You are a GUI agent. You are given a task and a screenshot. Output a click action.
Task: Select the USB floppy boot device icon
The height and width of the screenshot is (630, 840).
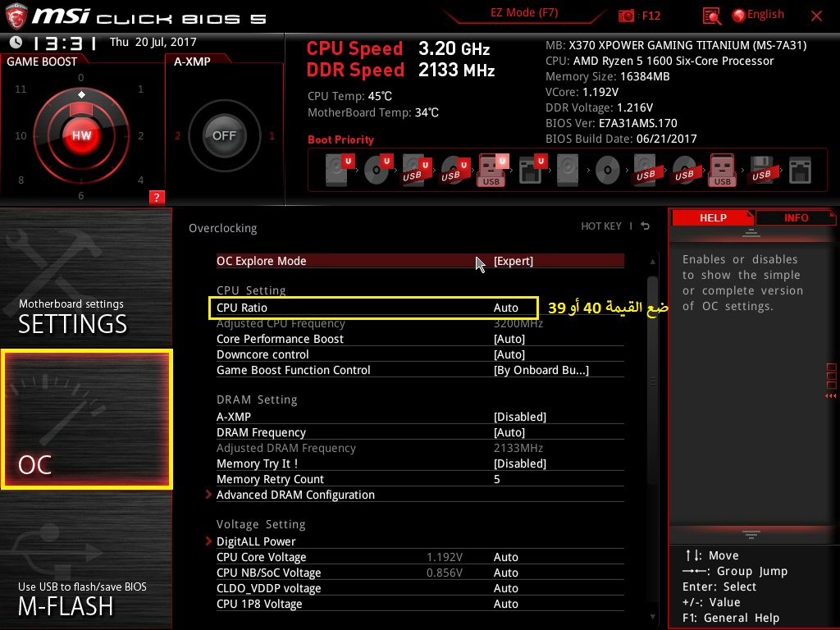point(761,170)
